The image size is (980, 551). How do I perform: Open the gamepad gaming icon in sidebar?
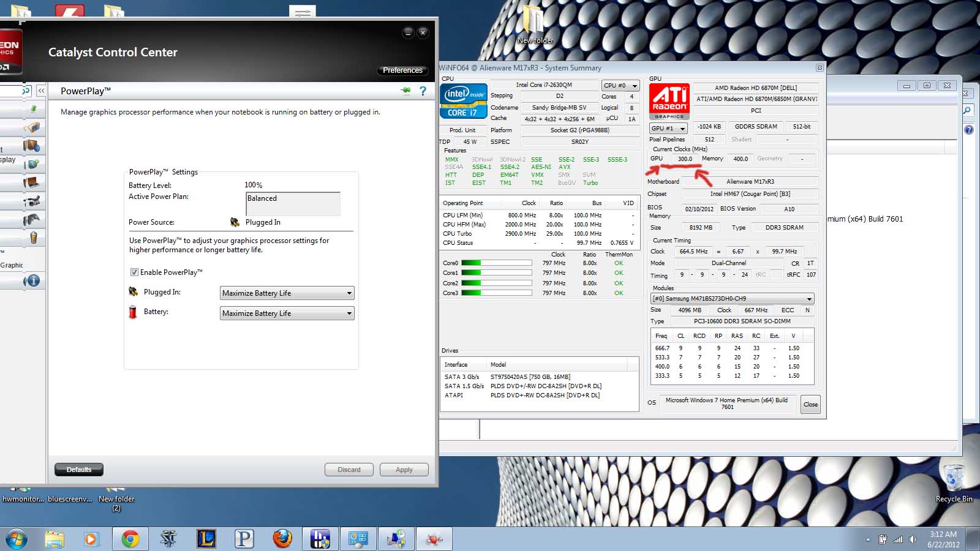(x=32, y=219)
